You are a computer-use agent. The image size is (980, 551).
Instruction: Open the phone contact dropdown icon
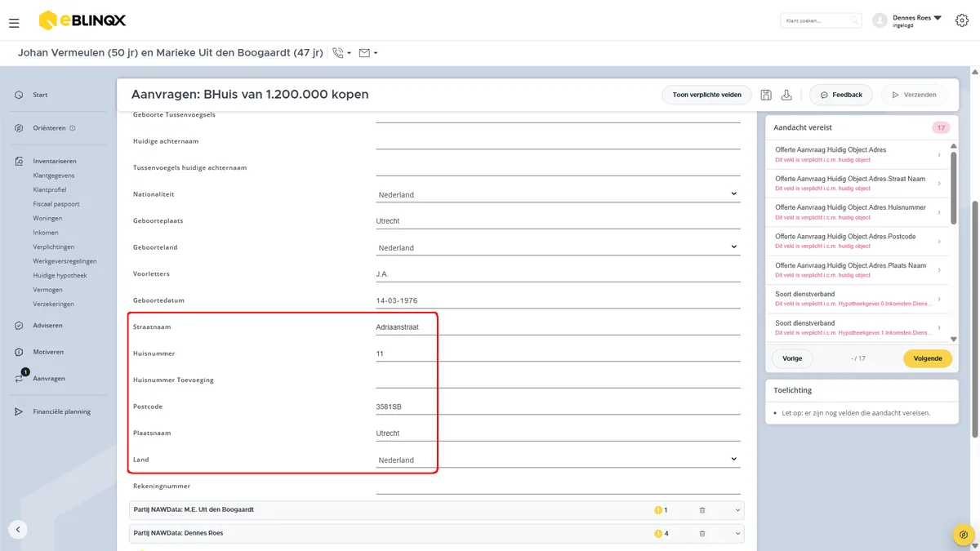(342, 53)
